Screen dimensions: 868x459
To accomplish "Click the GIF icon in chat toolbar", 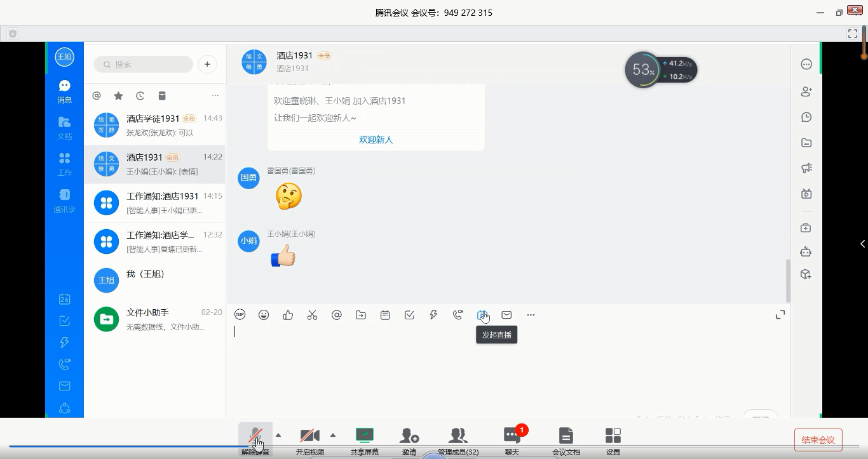I will (x=240, y=315).
